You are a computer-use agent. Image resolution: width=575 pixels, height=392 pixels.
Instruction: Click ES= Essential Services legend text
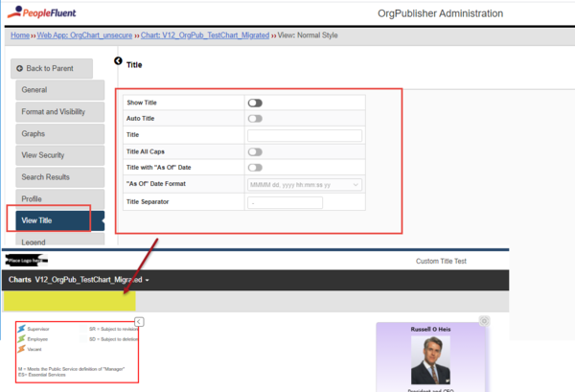[42, 375]
